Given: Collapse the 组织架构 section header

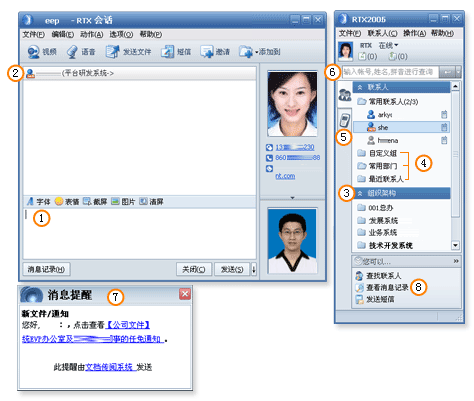Looking at the screenshot, I should [401, 193].
